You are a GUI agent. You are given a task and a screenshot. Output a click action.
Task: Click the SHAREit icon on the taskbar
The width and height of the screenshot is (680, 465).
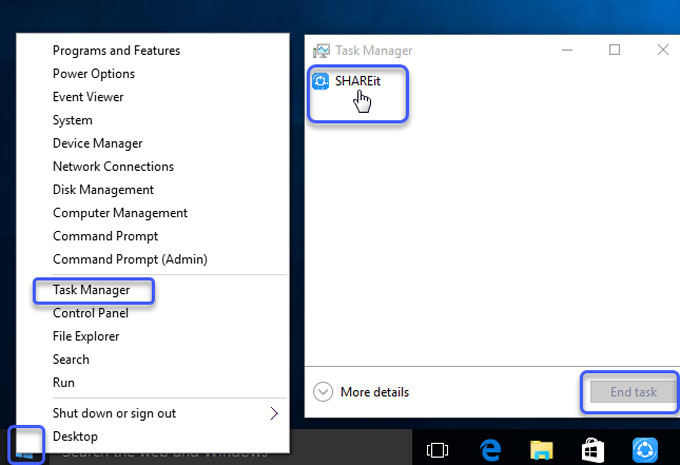645,450
